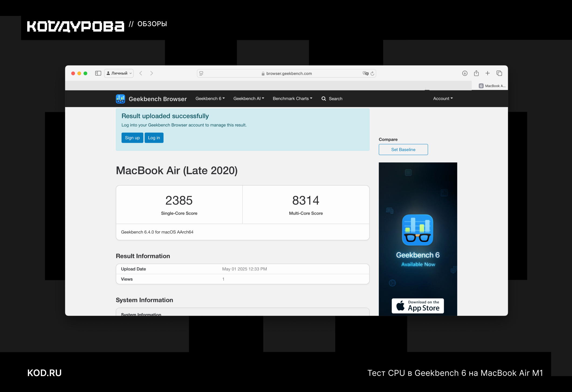Expand the Geekbench 6 menu
Viewport: 572px width, 392px height.
pos(210,99)
